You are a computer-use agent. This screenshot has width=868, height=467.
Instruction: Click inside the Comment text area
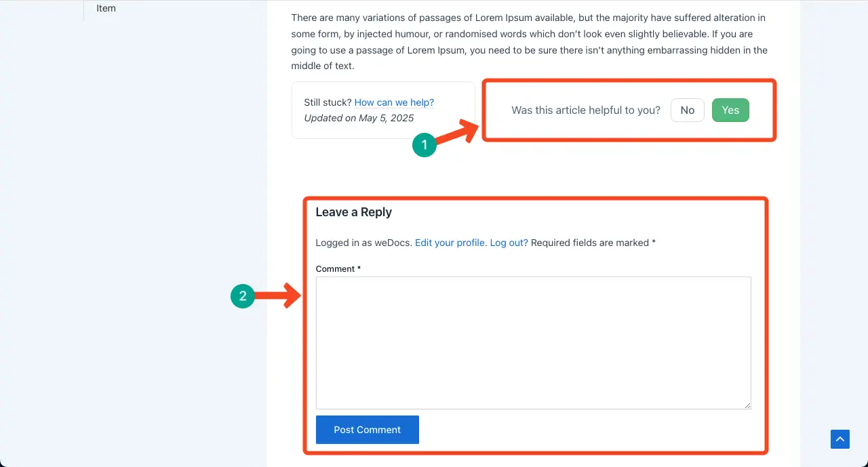coord(534,343)
